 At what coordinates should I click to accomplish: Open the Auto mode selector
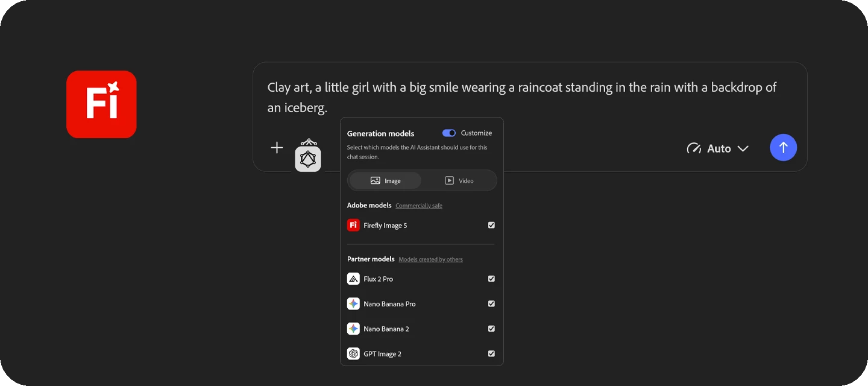coord(718,148)
